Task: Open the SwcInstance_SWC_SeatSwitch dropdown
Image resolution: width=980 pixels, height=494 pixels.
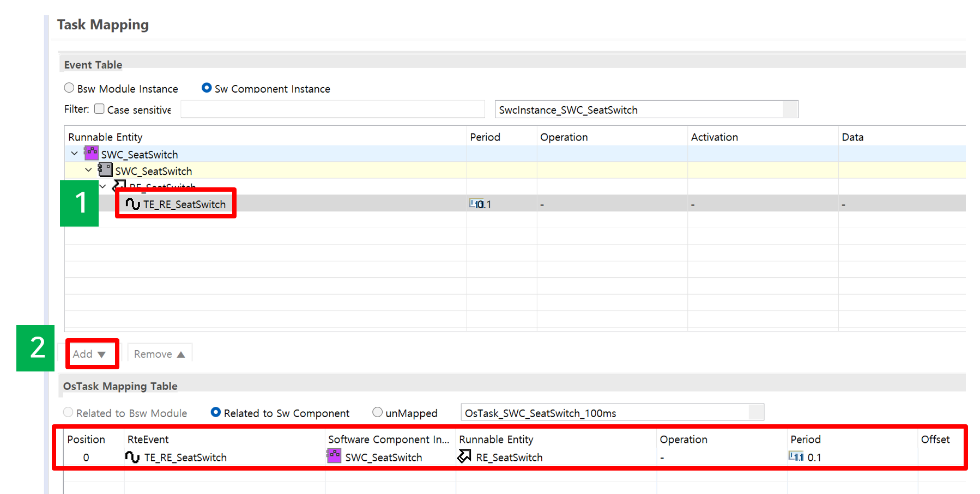Action: [790, 109]
